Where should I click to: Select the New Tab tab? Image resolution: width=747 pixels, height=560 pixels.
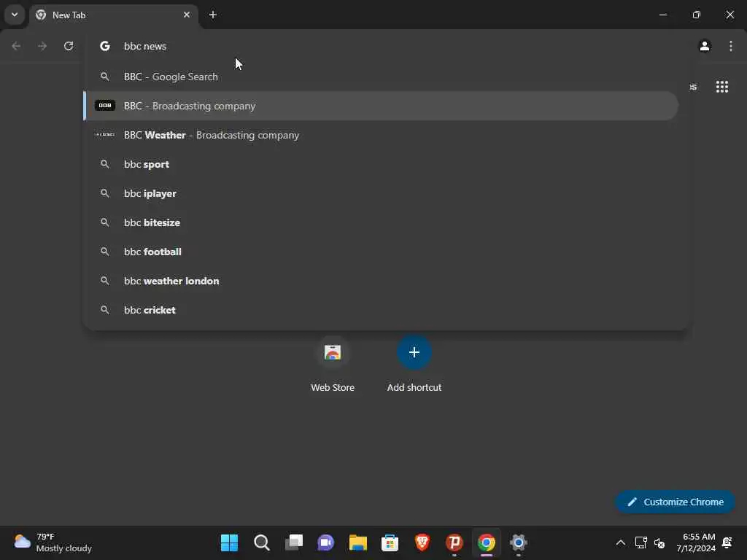point(113,15)
